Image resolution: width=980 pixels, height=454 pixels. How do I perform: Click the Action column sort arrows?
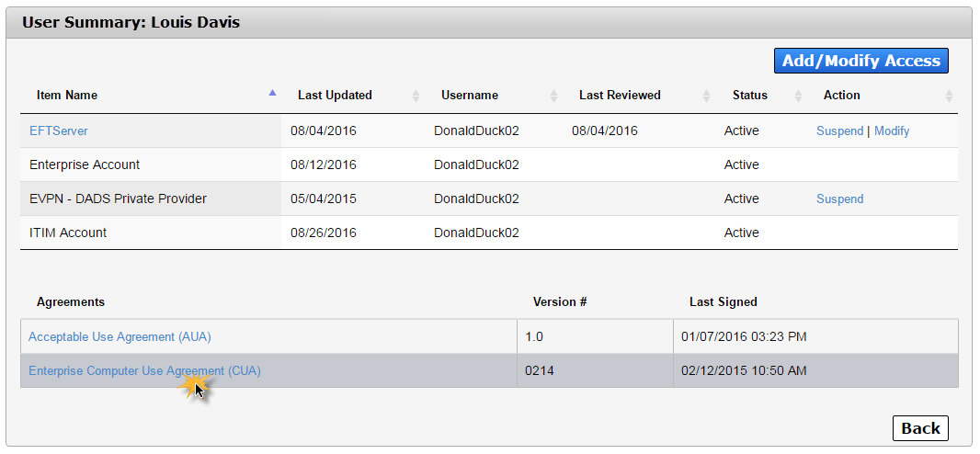coord(950,96)
